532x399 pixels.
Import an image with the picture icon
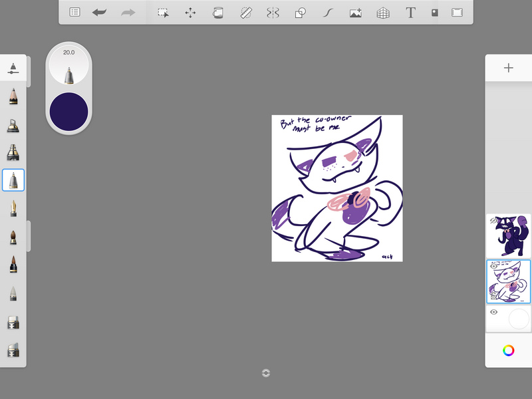355,12
